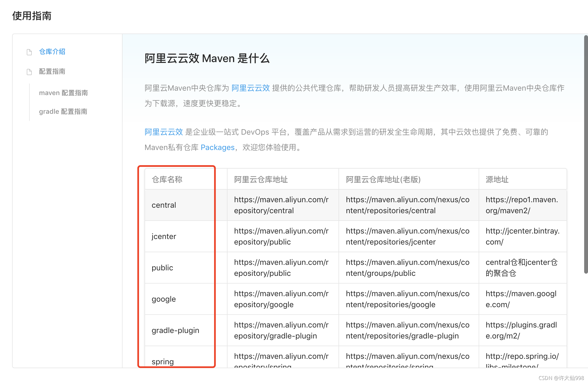Click the central aliyun repository URL cell

pos(281,205)
